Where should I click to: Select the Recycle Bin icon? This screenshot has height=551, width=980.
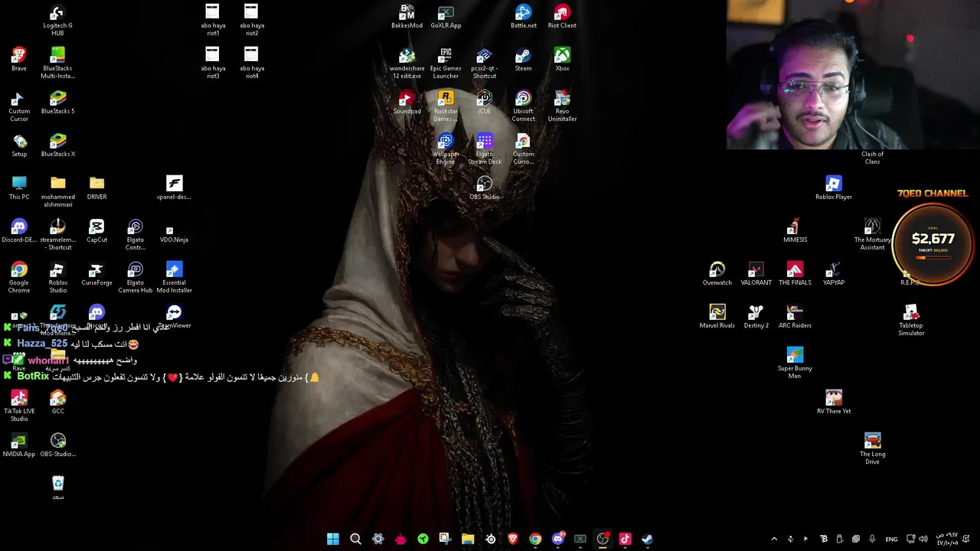[57, 487]
